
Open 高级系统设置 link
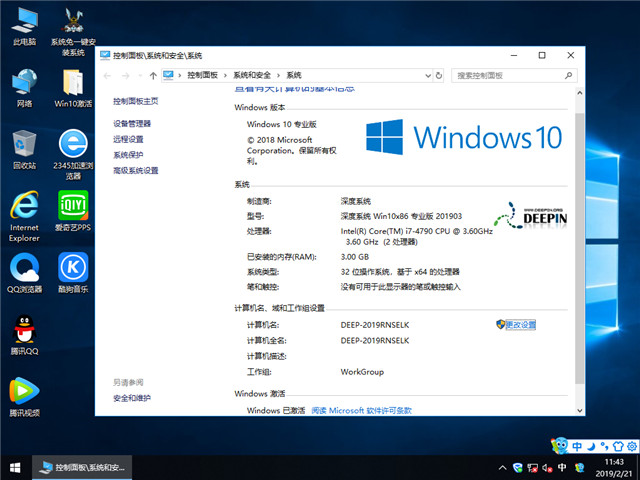[136, 171]
